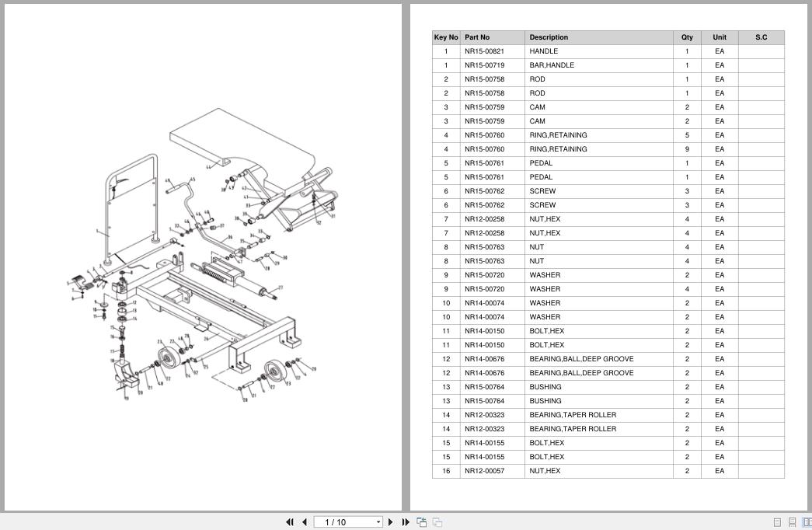Switch to single page view

pyautogui.click(x=777, y=522)
